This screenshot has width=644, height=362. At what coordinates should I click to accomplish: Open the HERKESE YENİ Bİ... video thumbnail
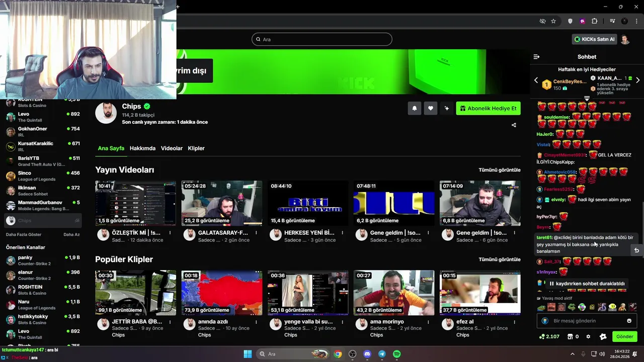click(308, 203)
